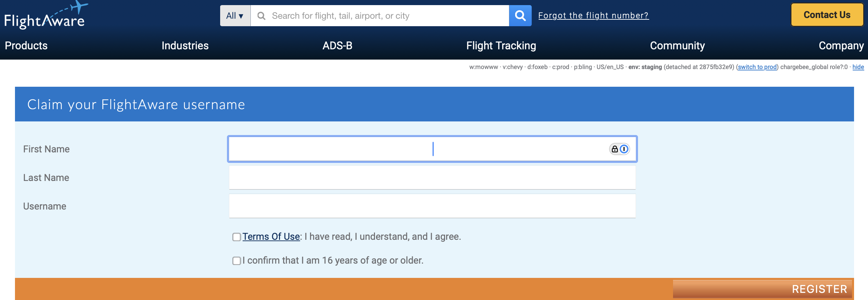Click inside the Username input field

[x=431, y=205]
